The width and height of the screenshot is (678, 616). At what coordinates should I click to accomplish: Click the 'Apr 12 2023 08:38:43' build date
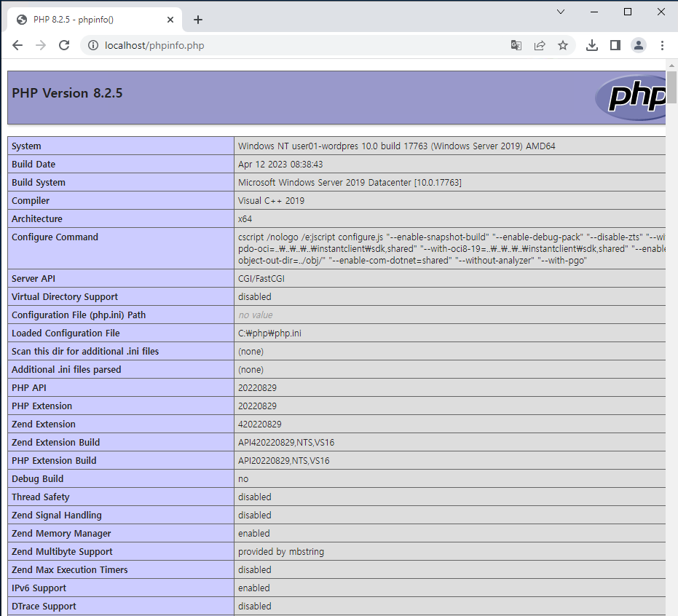280,165
